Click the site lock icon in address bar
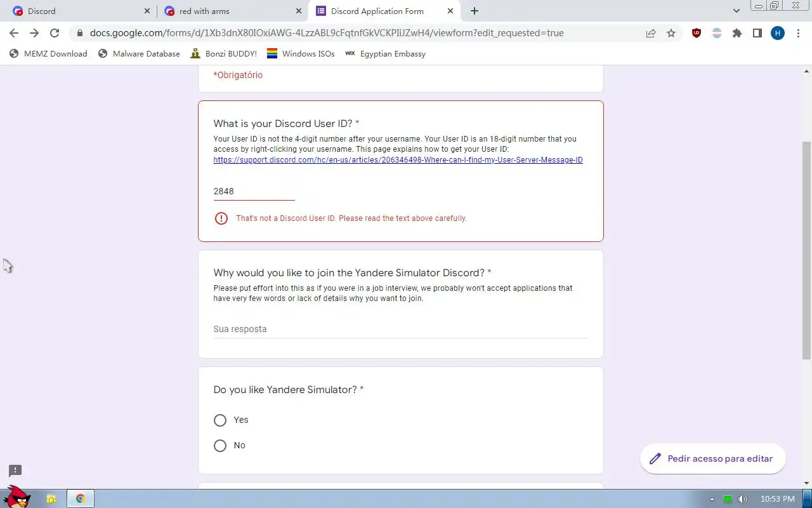This screenshot has height=508, width=812. coord(79,33)
